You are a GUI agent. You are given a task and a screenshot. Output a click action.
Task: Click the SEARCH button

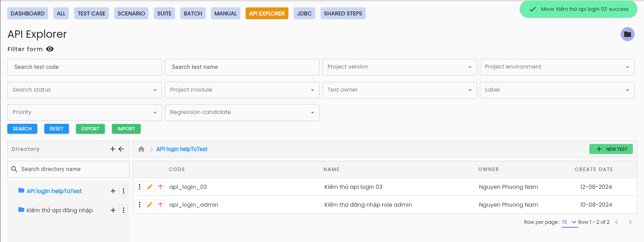tap(22, 129)
